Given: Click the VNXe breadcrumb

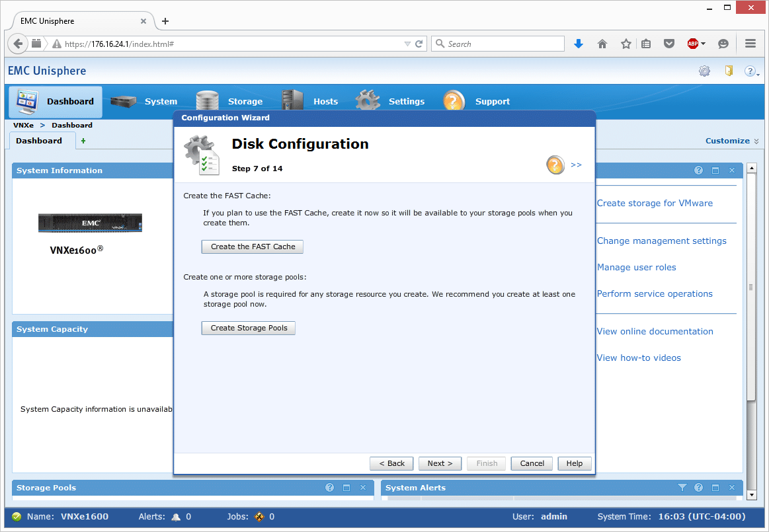Looking at the screenshot, I should (24, 125).
